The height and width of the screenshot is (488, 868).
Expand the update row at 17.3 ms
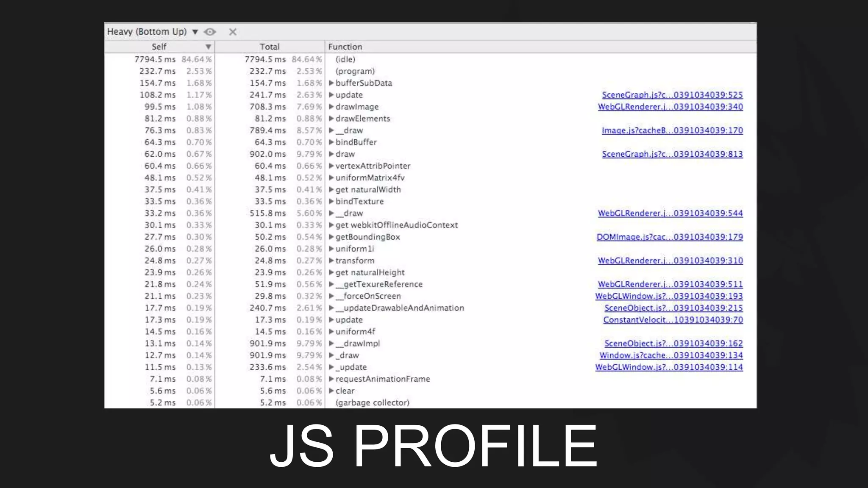(331, 320)
